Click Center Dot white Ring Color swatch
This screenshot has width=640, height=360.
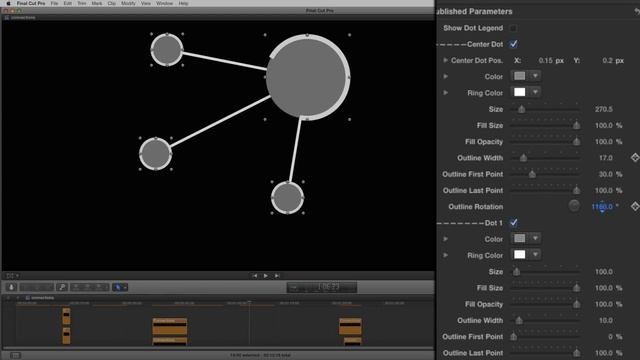tap(520, 92)
